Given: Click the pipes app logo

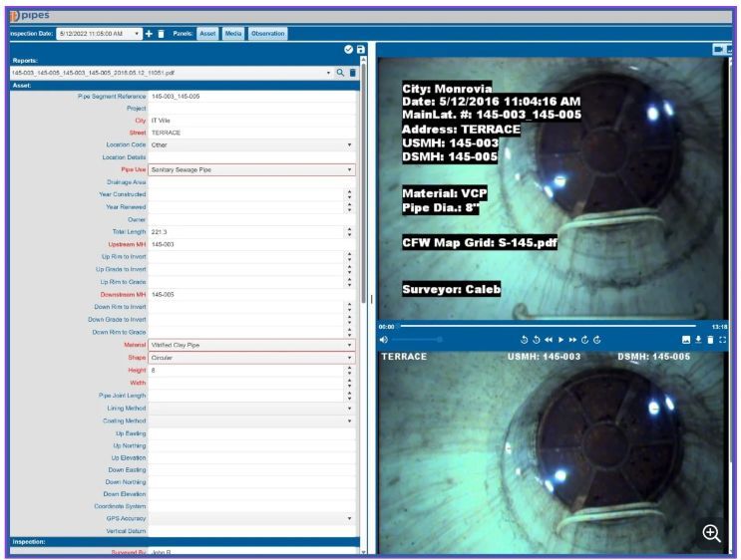Looking at the screenshot, I should click(x=29, y=16).
